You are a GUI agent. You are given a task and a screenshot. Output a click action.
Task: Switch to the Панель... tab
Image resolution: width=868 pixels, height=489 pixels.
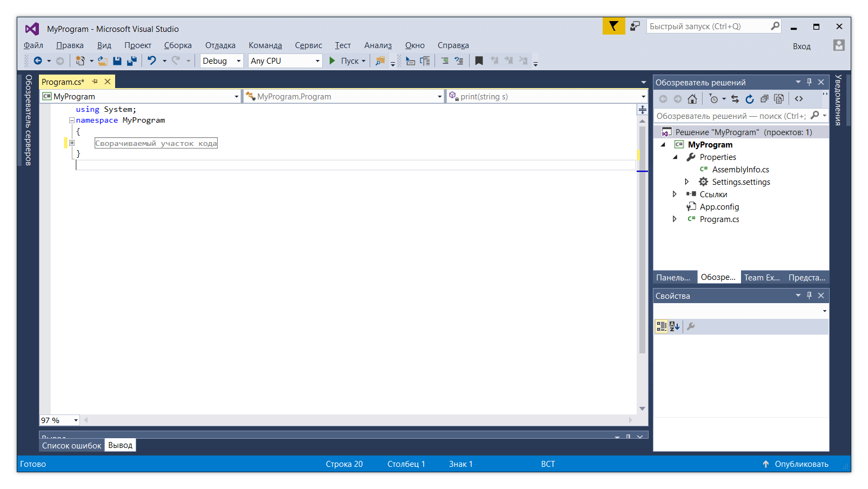point(673,277)
